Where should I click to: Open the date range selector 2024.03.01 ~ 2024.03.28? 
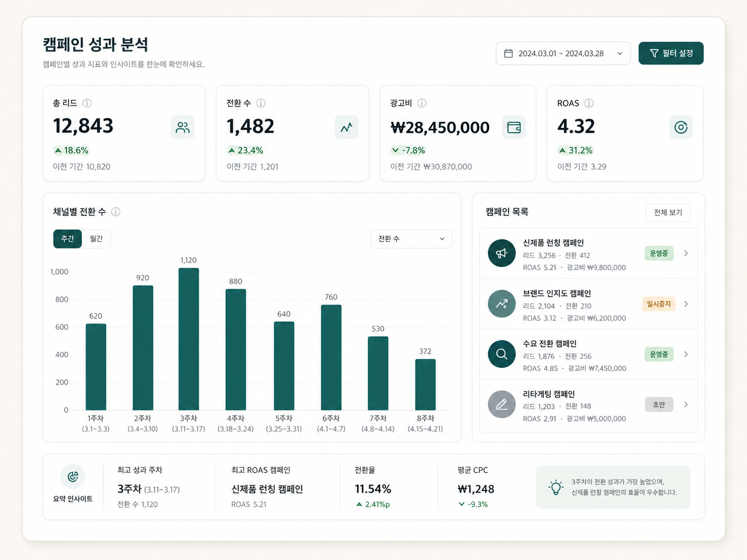562,53
